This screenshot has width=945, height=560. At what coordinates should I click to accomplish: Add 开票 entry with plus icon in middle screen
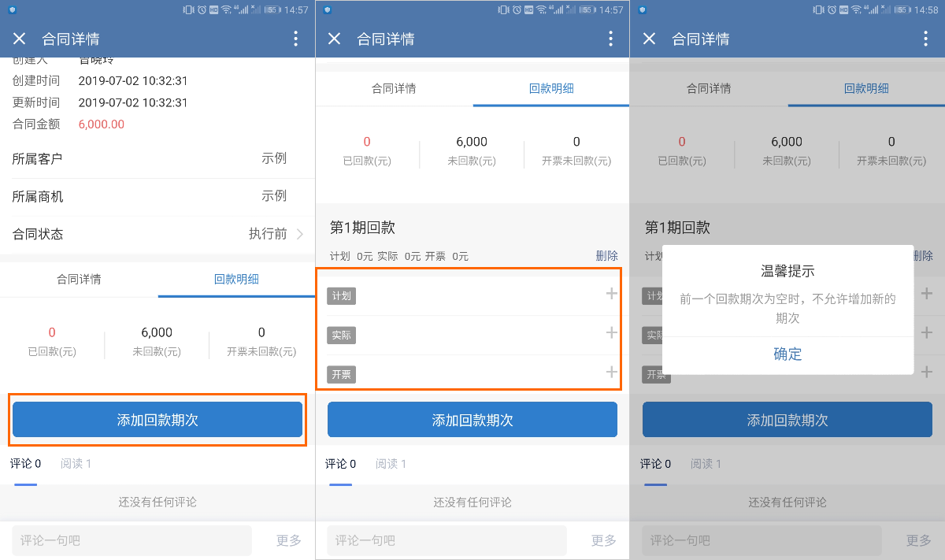point(611,372)
